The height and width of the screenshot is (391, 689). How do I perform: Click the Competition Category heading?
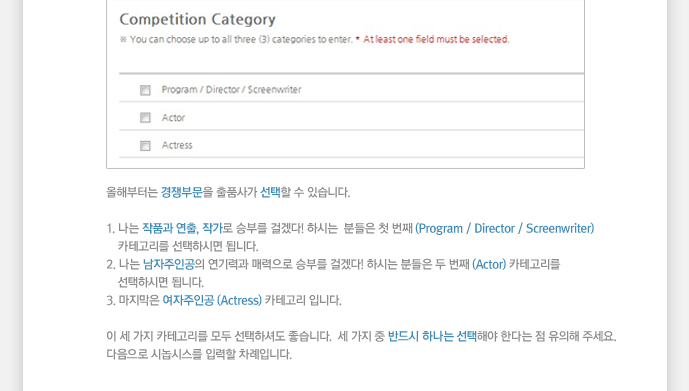click(197, 19)
